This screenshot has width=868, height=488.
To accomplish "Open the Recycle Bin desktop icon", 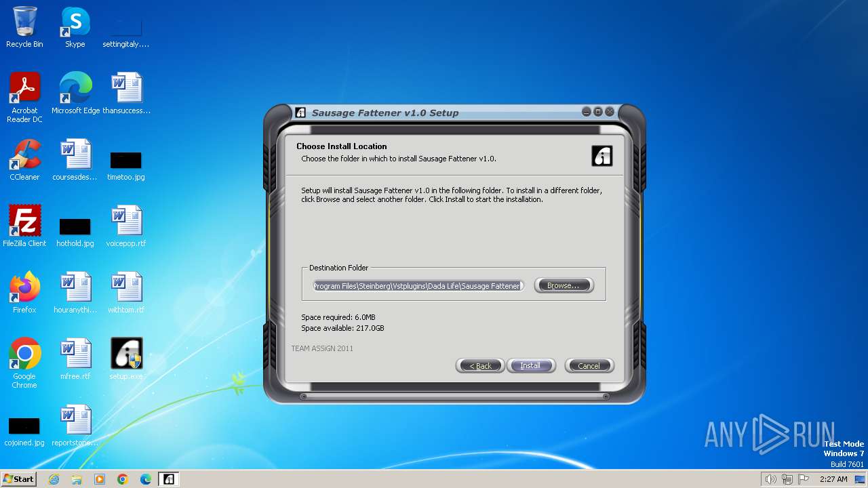I will tap(24, 27).
